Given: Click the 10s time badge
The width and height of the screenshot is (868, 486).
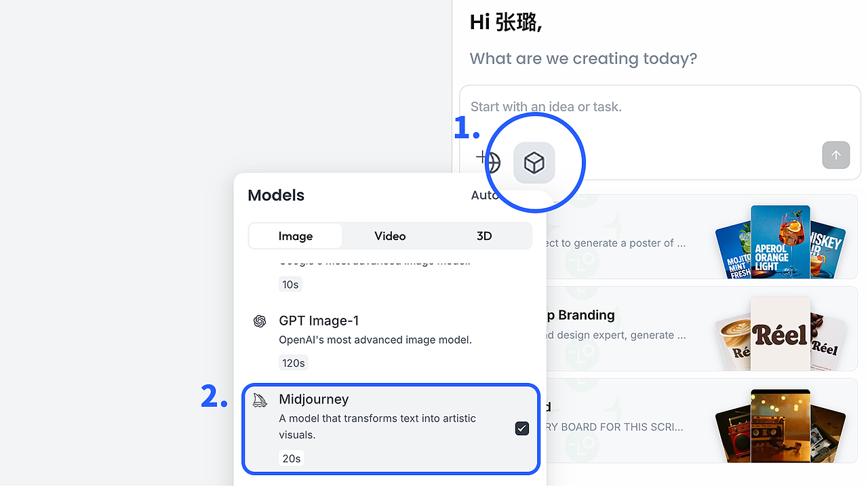Looking at the screenshot, I should [291, 284].
